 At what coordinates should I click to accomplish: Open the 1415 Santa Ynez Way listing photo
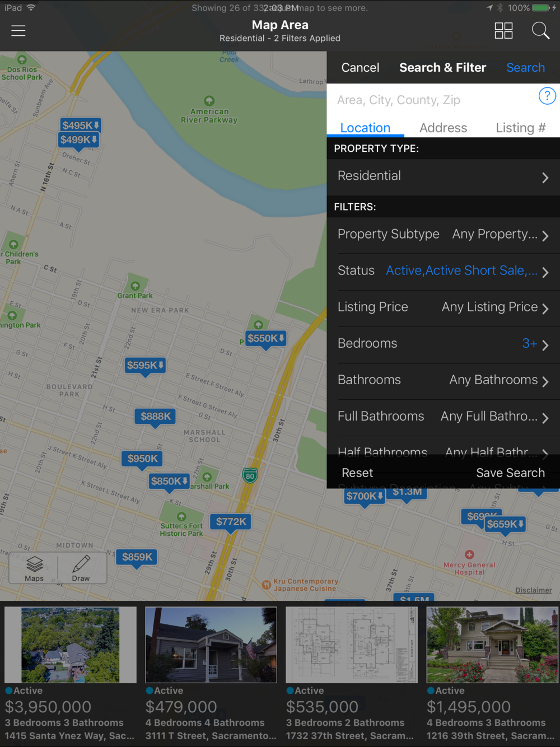coord(70,645)
